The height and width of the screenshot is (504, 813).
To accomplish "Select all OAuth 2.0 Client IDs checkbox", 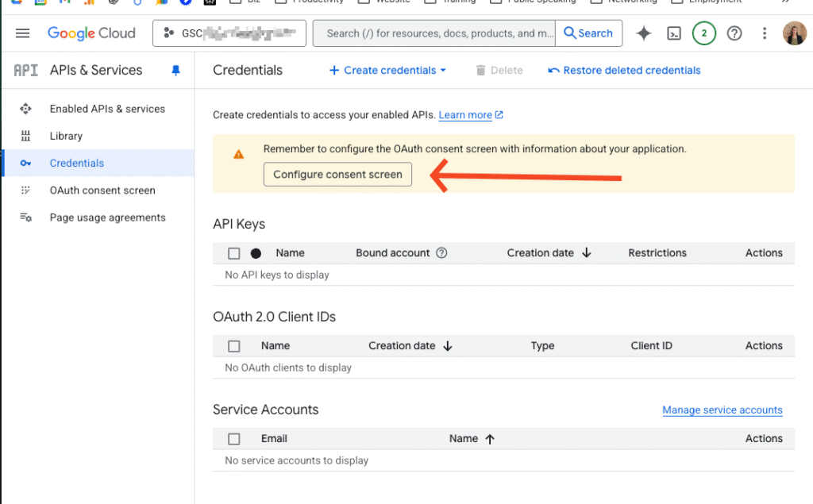I will [234, 346].
